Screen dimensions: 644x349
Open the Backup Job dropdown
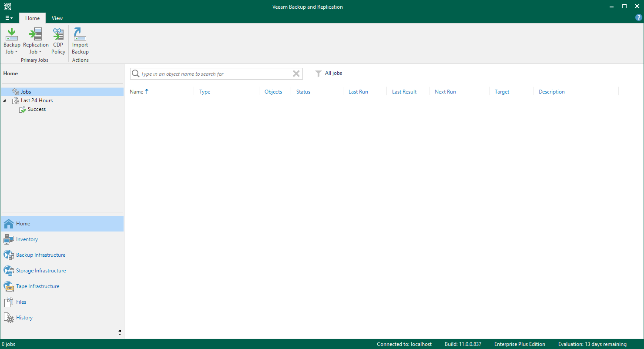coord(12,41)
